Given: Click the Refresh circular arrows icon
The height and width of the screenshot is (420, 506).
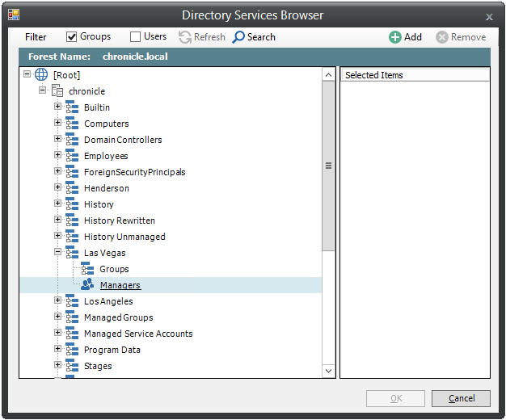Looking at the screenshot, I should [x=185, y=37].
